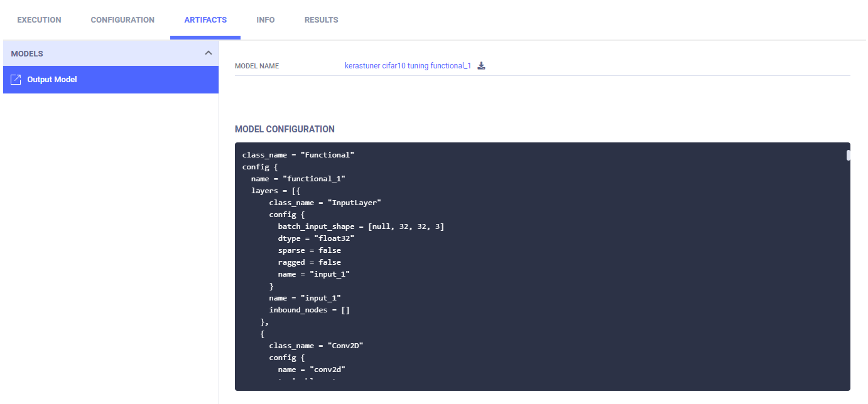Go to the Info tab

266,20
